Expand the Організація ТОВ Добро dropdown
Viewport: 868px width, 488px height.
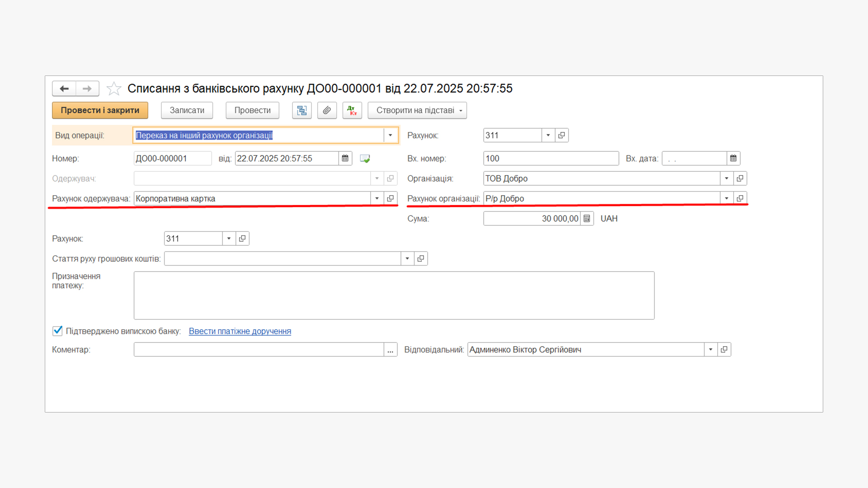pyautogui.click(x=726, y=178)
